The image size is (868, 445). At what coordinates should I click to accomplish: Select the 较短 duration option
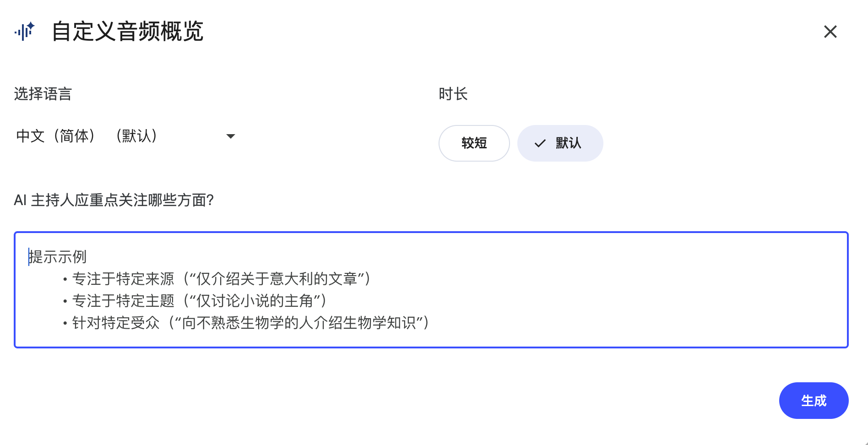474,143
